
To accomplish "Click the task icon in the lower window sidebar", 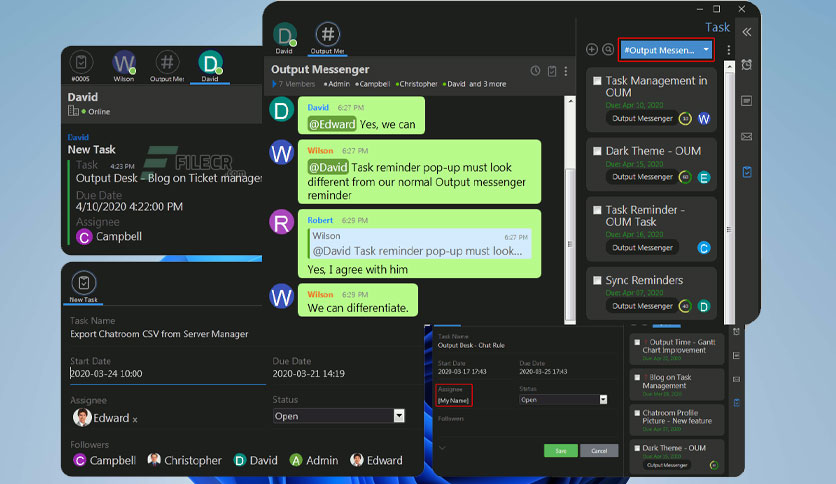I will 736,402.
